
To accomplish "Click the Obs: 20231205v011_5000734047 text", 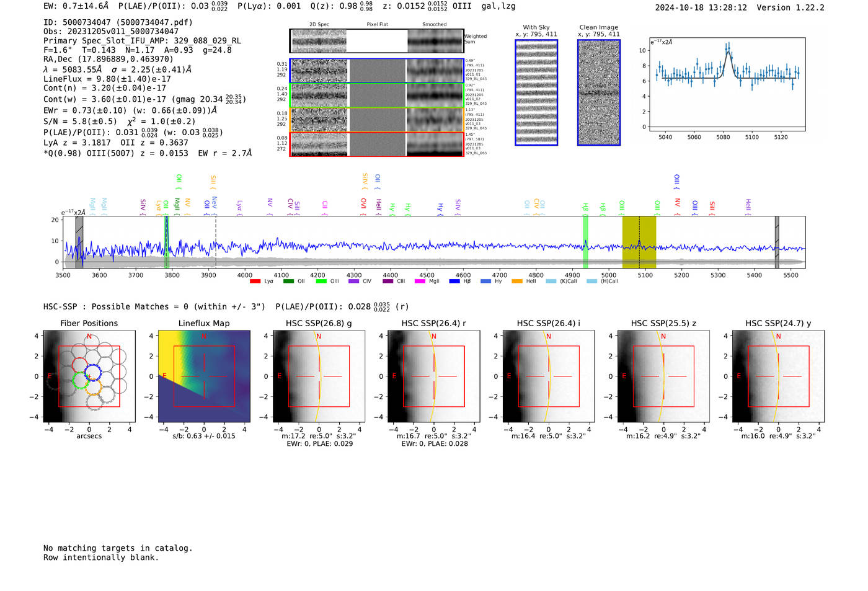I will (x=111, y=32).
